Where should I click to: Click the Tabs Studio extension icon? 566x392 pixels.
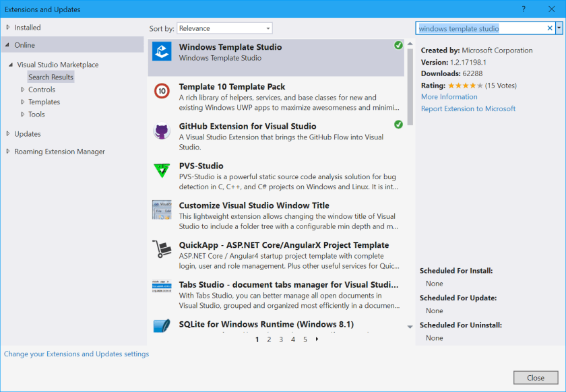[x=162, y=288]
